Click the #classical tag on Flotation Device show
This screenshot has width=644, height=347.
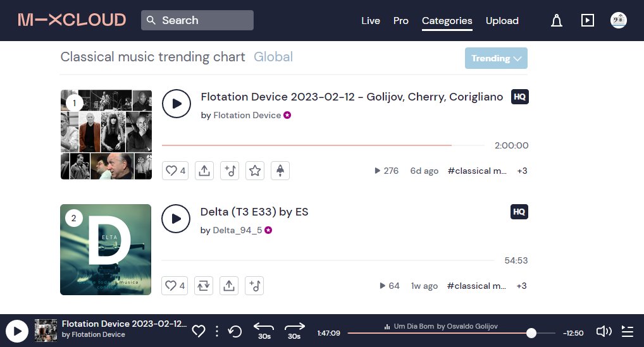coord(477,171)
